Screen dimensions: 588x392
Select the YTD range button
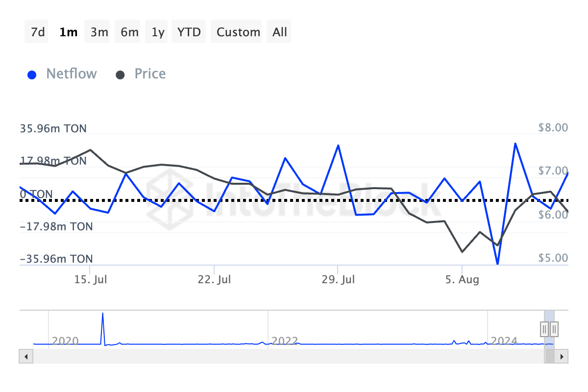189,32
